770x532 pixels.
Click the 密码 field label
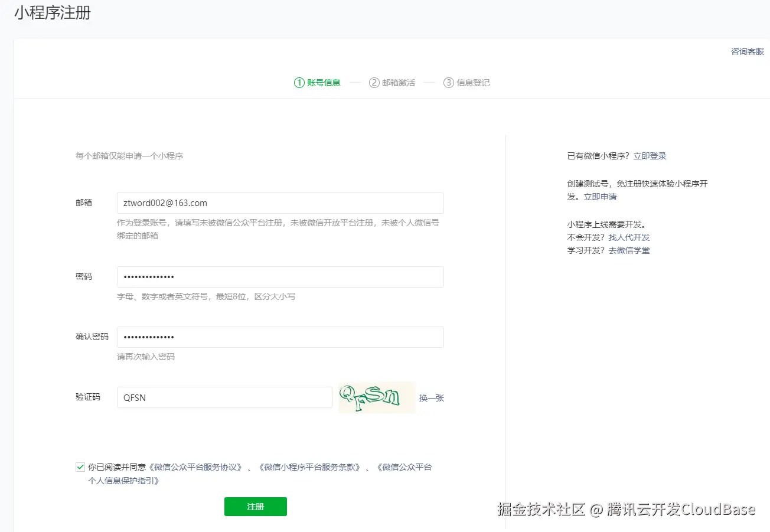tap(84, 276)
